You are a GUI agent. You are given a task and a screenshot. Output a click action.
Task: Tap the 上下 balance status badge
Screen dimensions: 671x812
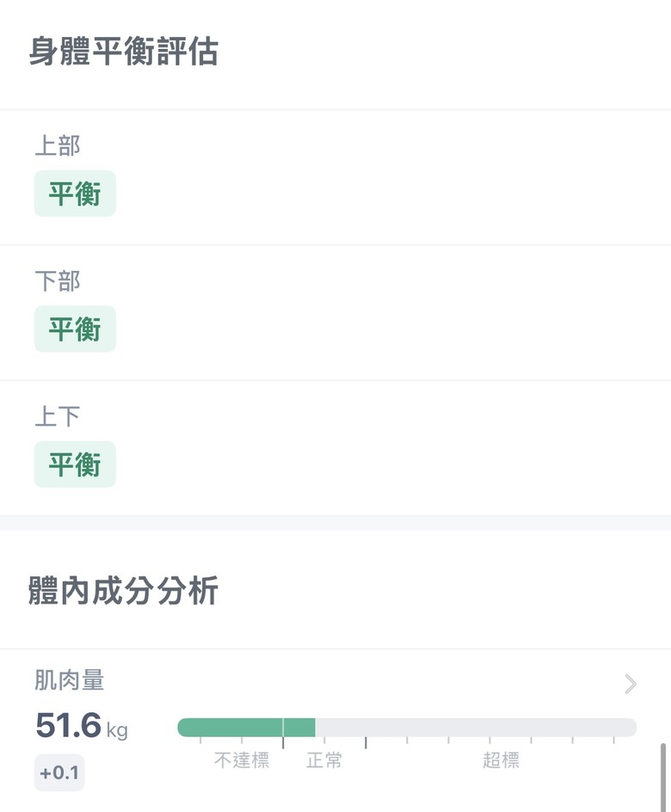[x=75, y=464]
